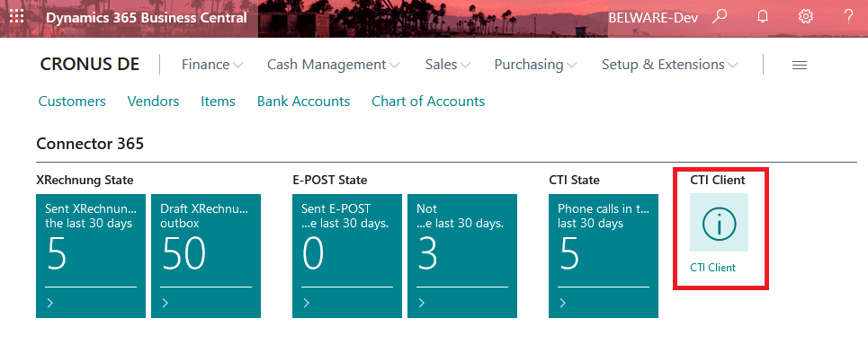This screenshot has height=345, width=868.
Task: Click Dynamics 365 Business Central title
Action: tap(146, 17)
